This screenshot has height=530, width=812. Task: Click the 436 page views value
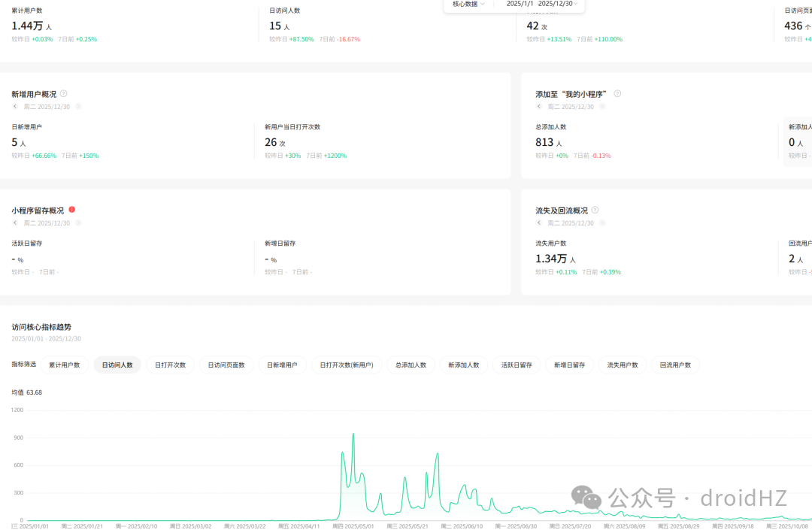coord(793,26)
